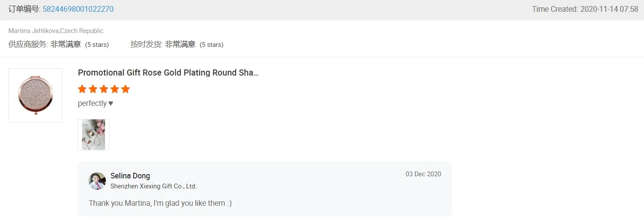
Task: Click the 03 Dec 2020 reply date
Action: click(x=423, y=174)
